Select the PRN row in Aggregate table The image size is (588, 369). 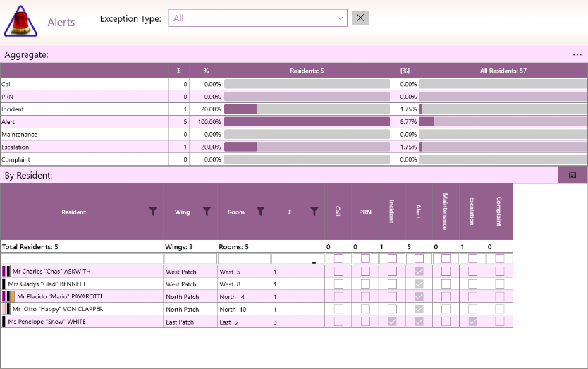(293, 97)
